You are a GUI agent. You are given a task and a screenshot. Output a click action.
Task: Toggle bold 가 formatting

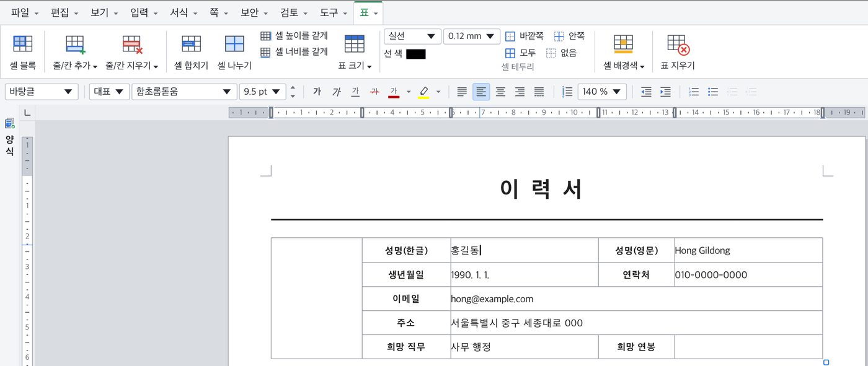(317, 92)
